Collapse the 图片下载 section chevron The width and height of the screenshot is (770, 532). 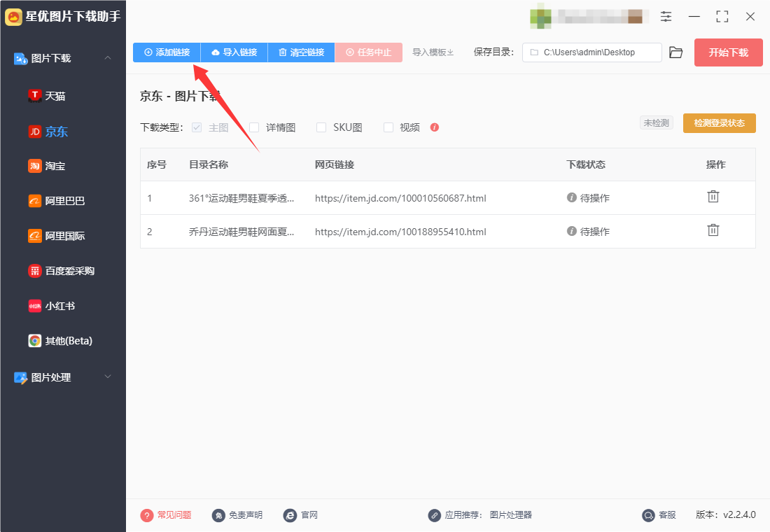pyautogui.click(x=108, y=58)
